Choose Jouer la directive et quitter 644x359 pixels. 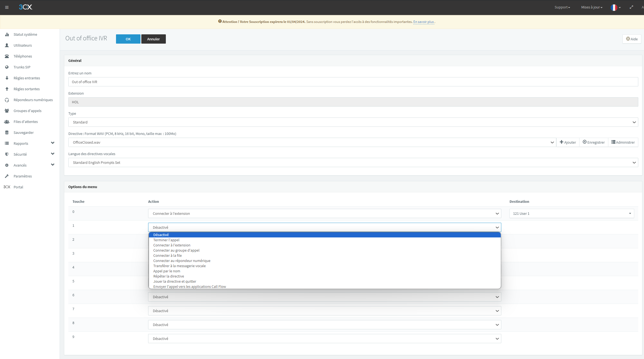tap(325, 281)
